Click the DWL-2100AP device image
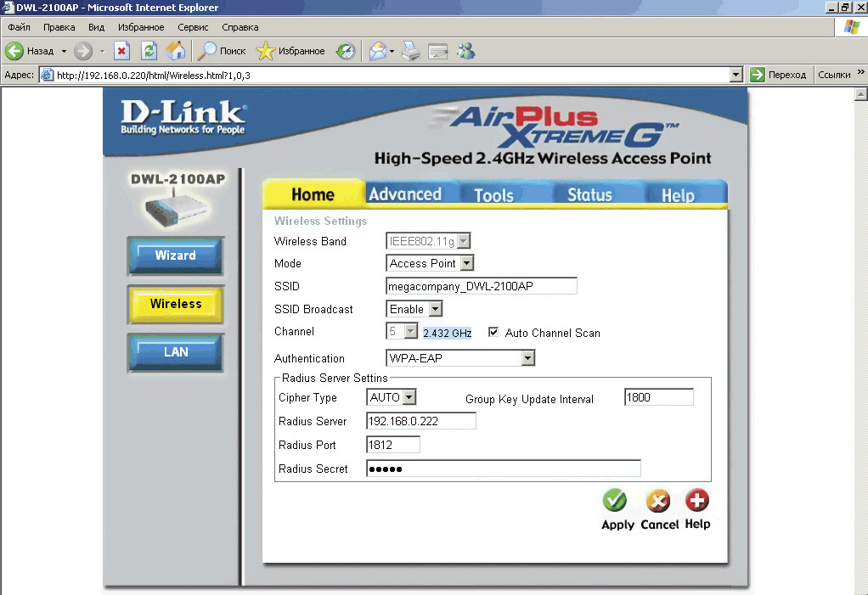Image resolution: width=868 pixels, height=595 pixels. click(178, 209)
